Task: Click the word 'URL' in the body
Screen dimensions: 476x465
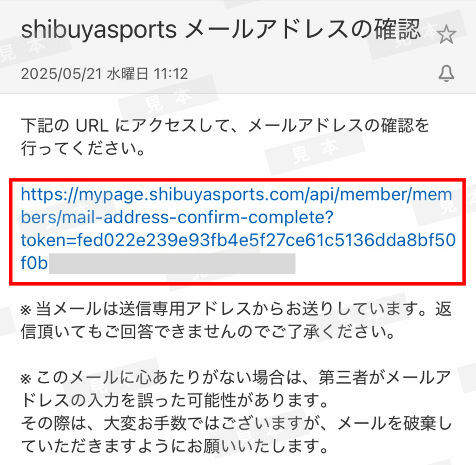Action: 93,126
